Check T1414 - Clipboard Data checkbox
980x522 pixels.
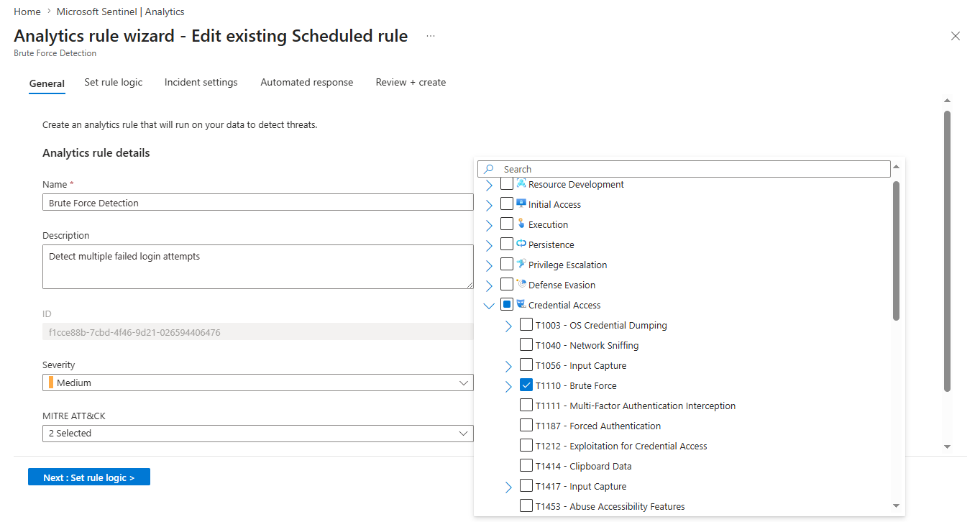(526, 466)
